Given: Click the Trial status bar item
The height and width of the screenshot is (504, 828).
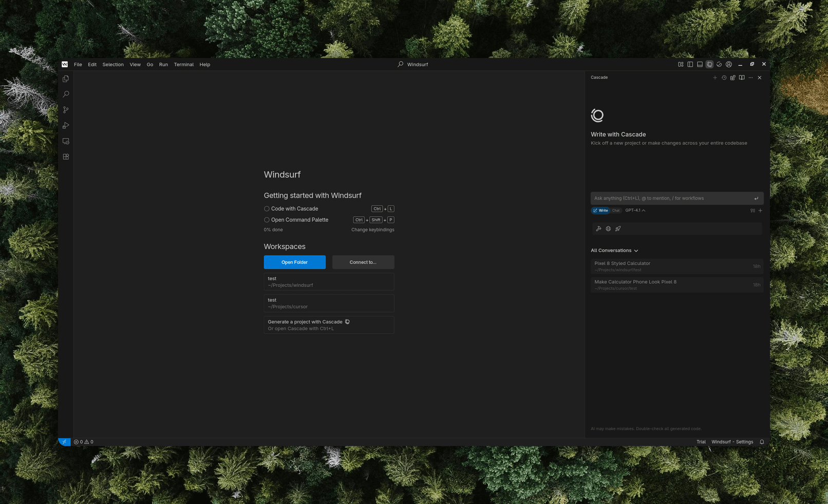Looking at the screenshot, I should point(701,442).
